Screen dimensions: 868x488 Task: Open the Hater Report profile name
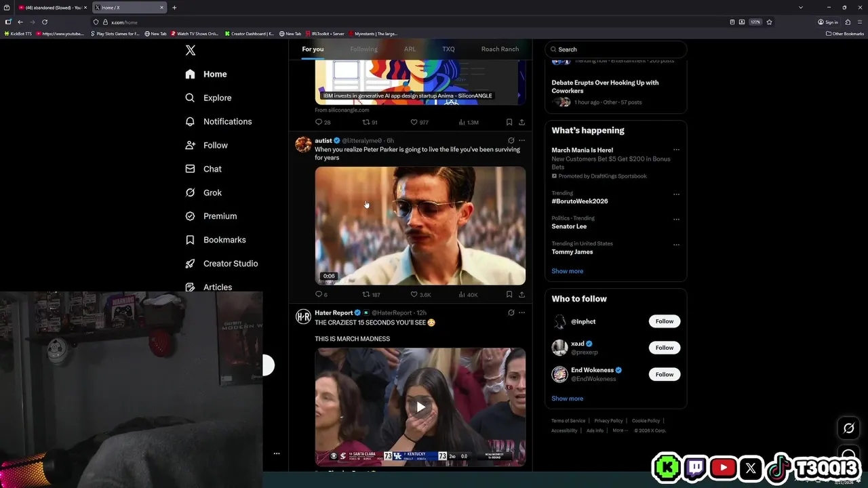click(334, 312)
